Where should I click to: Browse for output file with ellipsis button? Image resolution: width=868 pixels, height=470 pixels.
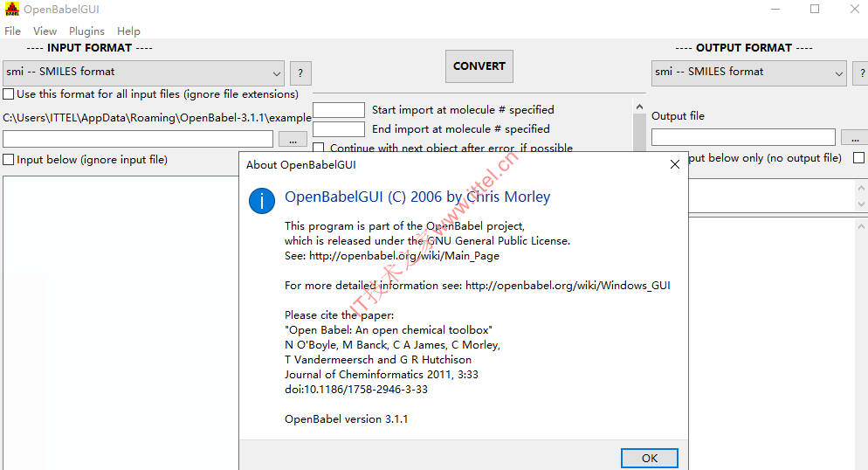coord(855,137)
